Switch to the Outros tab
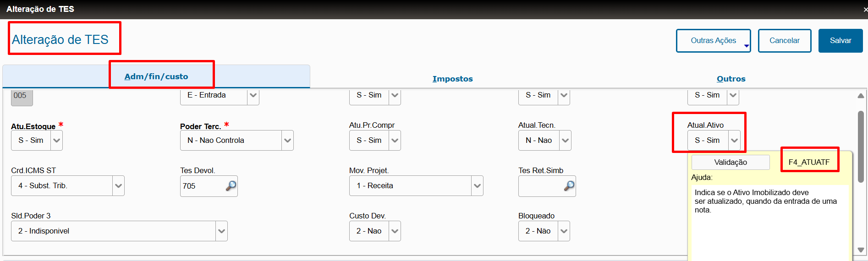Image resolution: width=868 pixels, height=261 pixels. [x=731, y=79]
